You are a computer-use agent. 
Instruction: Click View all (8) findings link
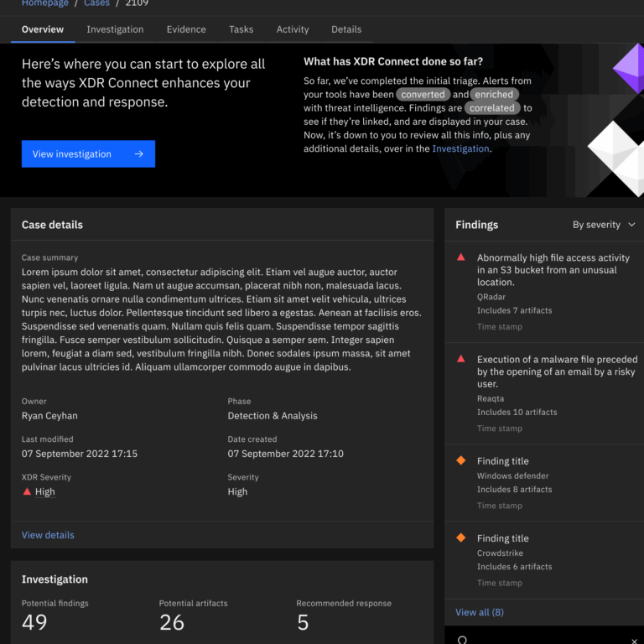pyautogui.click(x=480, y=612)
